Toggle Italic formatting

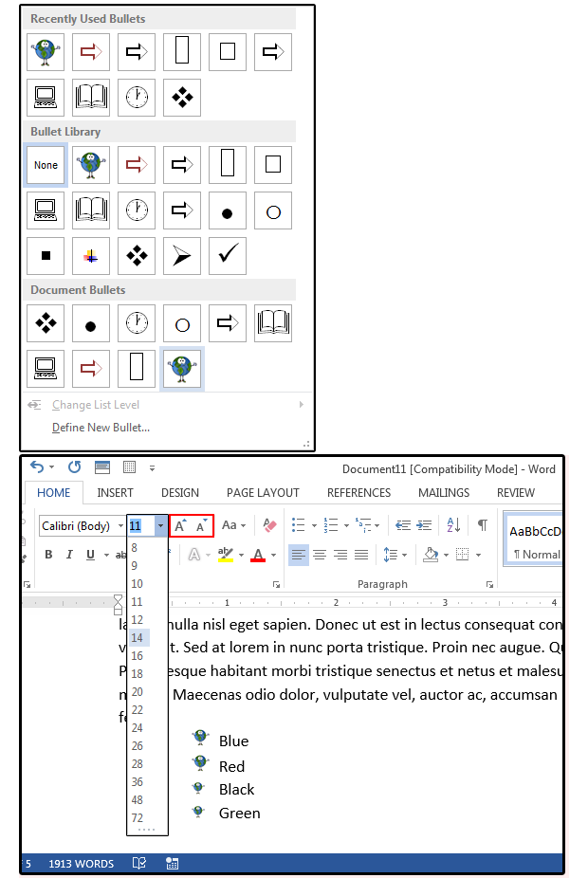tap(69, 555)
